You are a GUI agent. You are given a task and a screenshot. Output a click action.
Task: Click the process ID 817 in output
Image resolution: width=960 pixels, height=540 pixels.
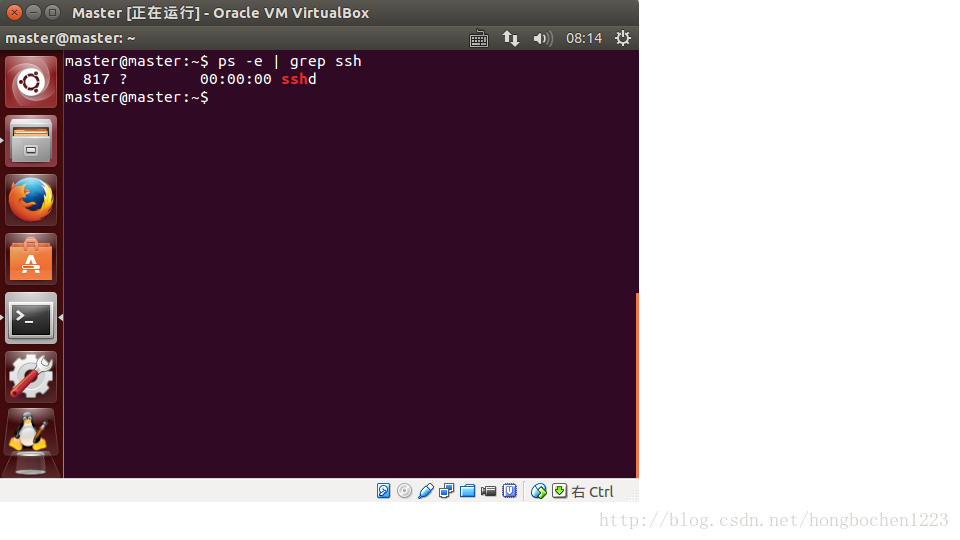coord(96,80)
